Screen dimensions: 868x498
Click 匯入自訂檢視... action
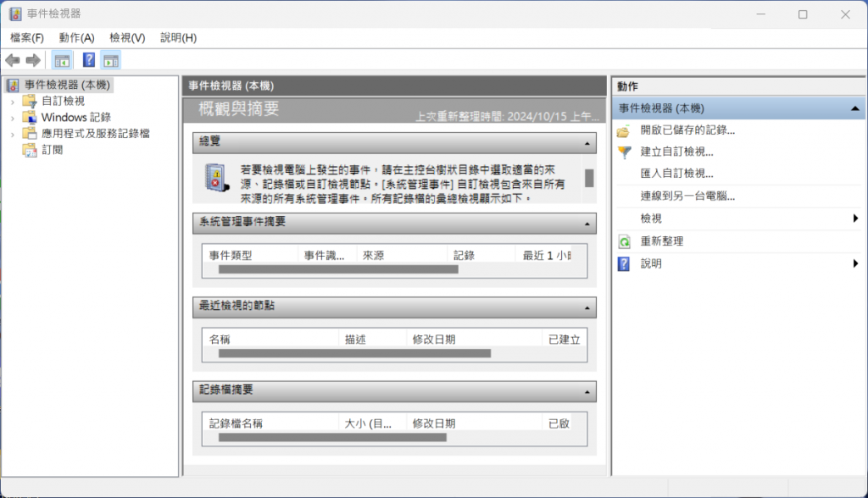676,173
